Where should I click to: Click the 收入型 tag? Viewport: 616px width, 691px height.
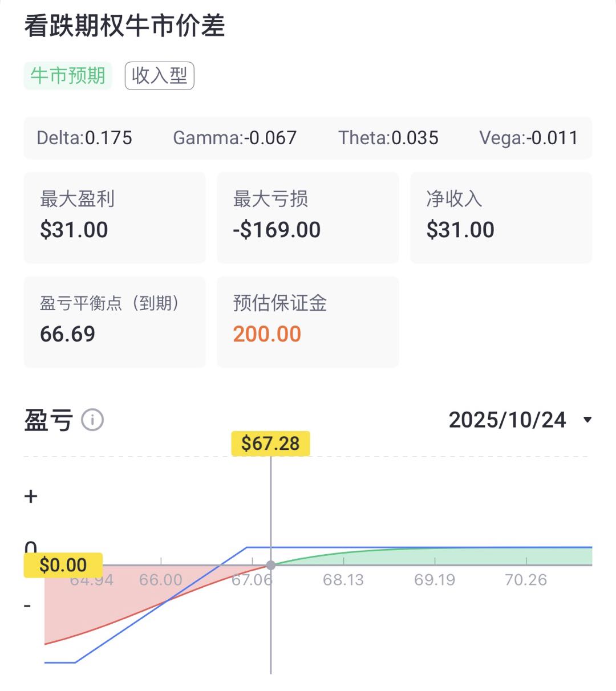[160, 75]
